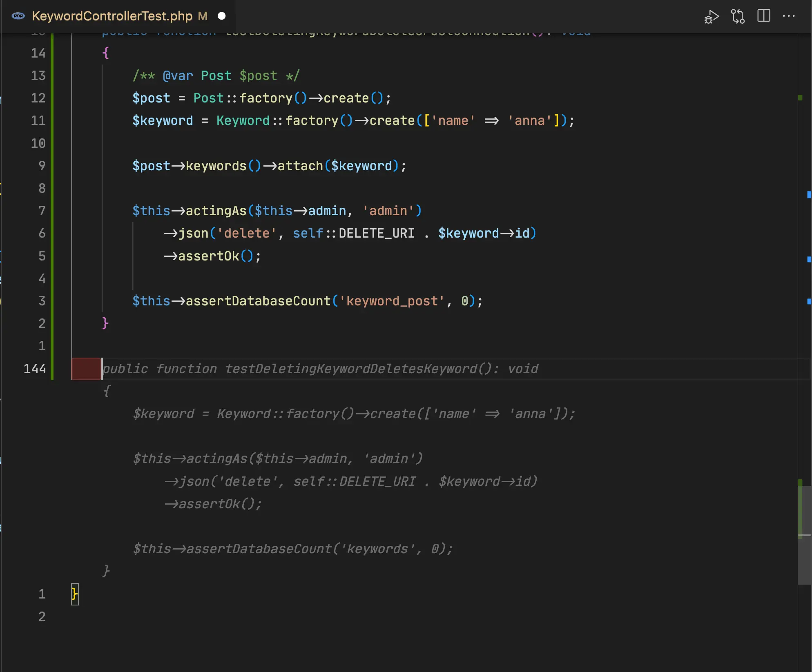Open Changes with the git compare icon

[738, 17]
